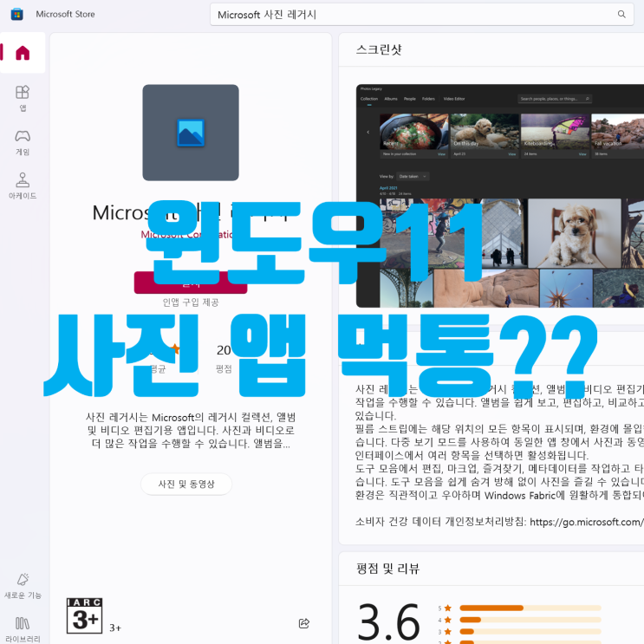Open the go.microsoft.com privacy link
The image size is (644, 644).
click(587, 522)
